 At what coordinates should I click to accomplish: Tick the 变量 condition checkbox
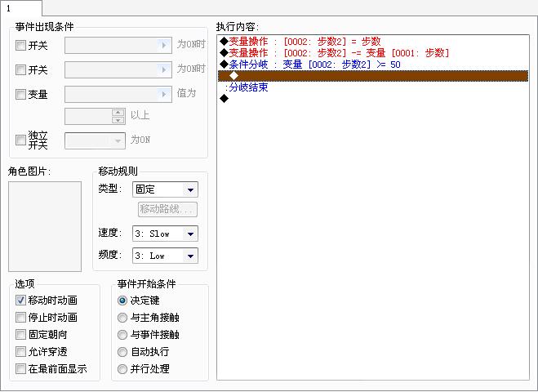click(20, 94)
